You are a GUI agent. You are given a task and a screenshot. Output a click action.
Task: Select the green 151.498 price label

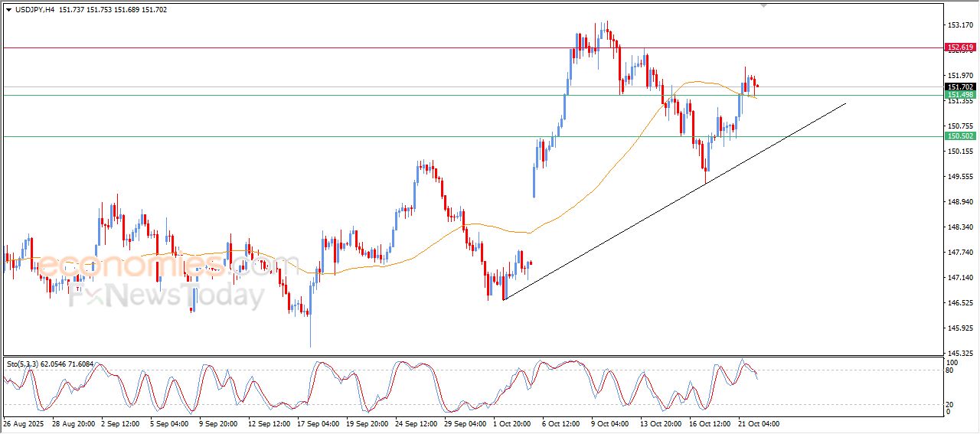pos(960,95)
